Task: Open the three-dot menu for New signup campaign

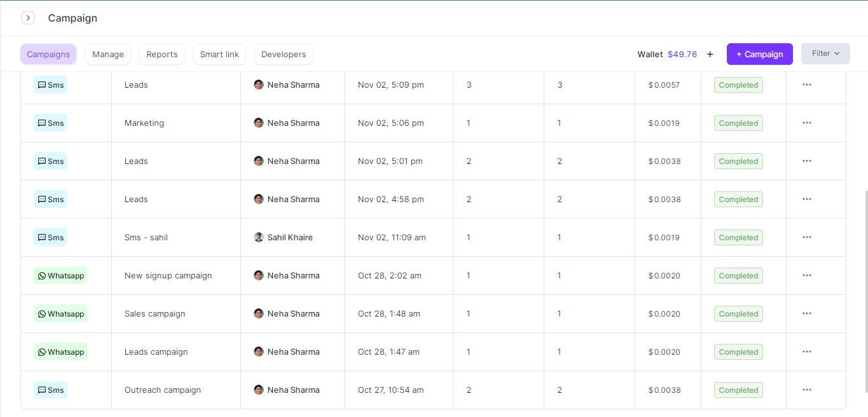Action: 806,275
